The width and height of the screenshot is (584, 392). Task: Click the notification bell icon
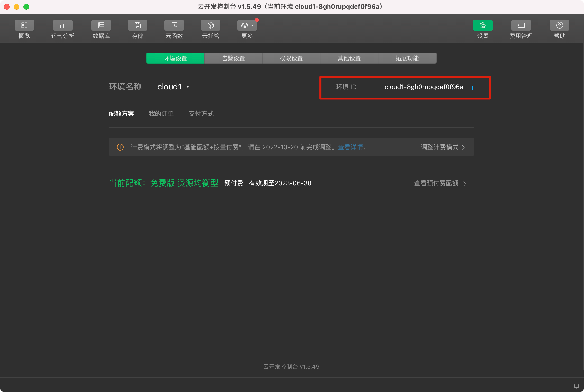(576, 385)
